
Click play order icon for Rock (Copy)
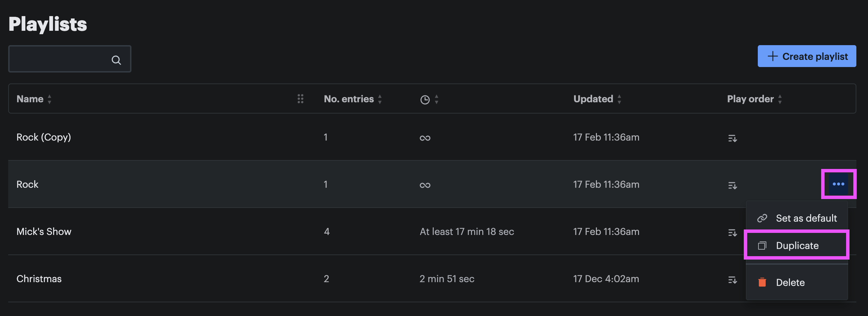[x=732, y=138]
